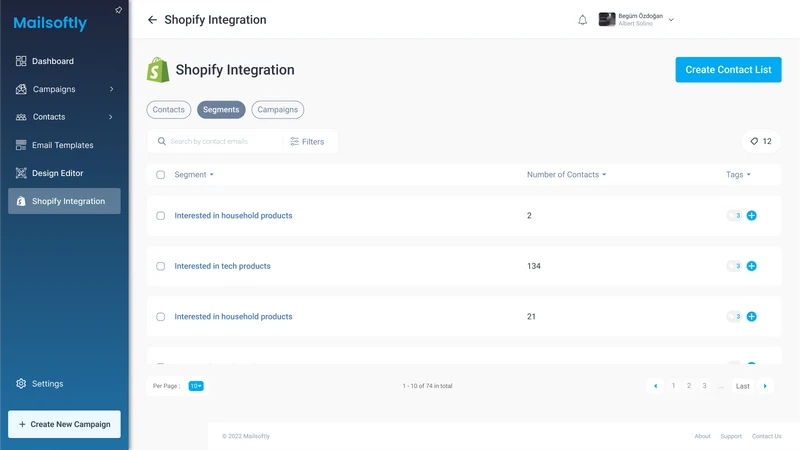This screenshot has height=450, width=800.
Task: Expand the user account dropdown arrow
Action: tap(671, 20)
